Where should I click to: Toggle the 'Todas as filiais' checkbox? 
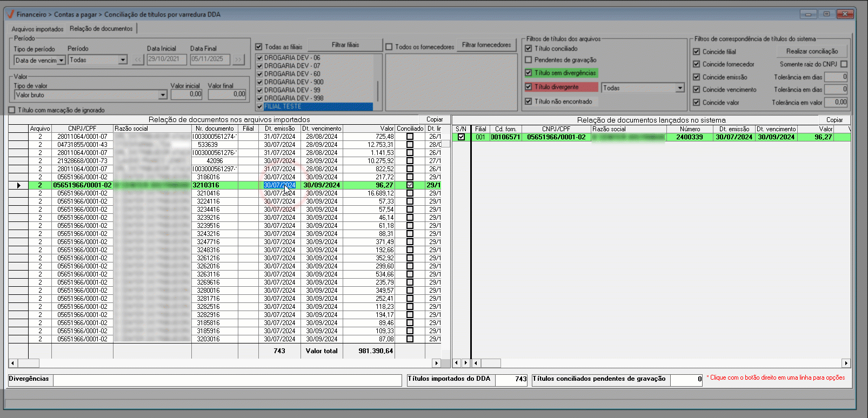(x=259, y=47)
